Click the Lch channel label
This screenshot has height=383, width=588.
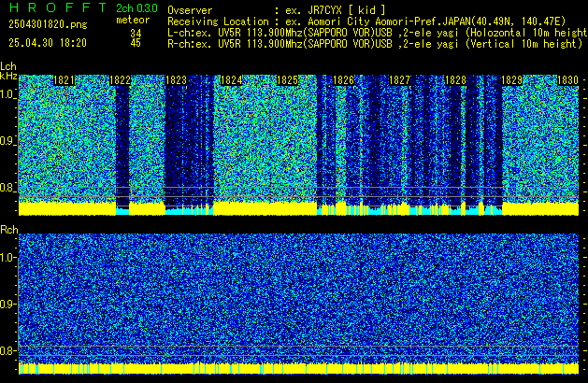8,66
